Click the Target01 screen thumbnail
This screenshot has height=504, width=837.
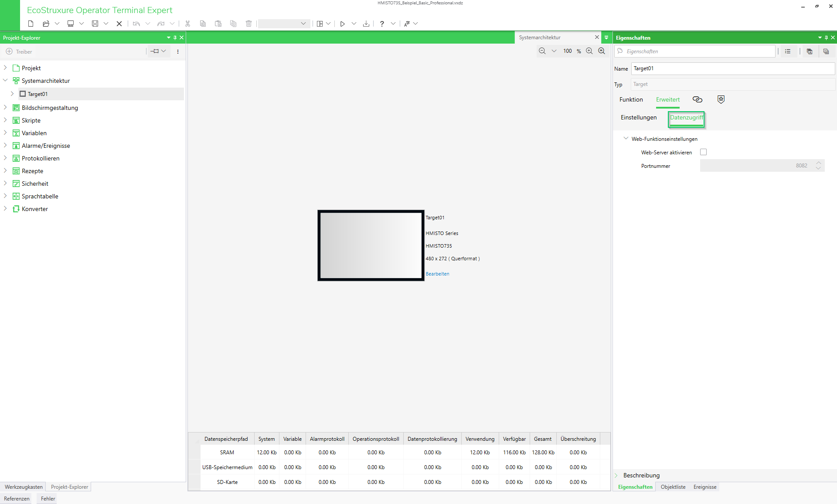click(x=371, y=245)
